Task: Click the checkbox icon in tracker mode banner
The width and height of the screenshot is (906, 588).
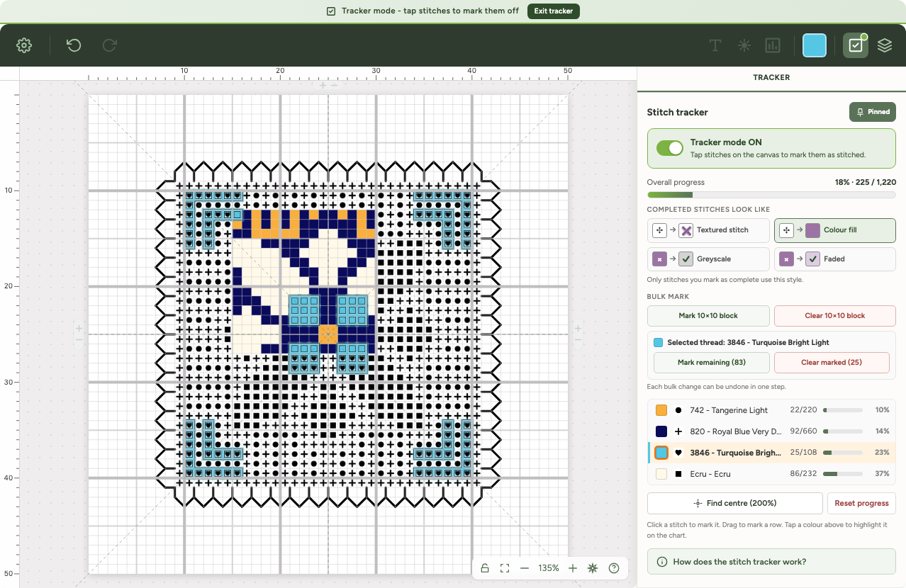Action: click(x=331, y=11)
